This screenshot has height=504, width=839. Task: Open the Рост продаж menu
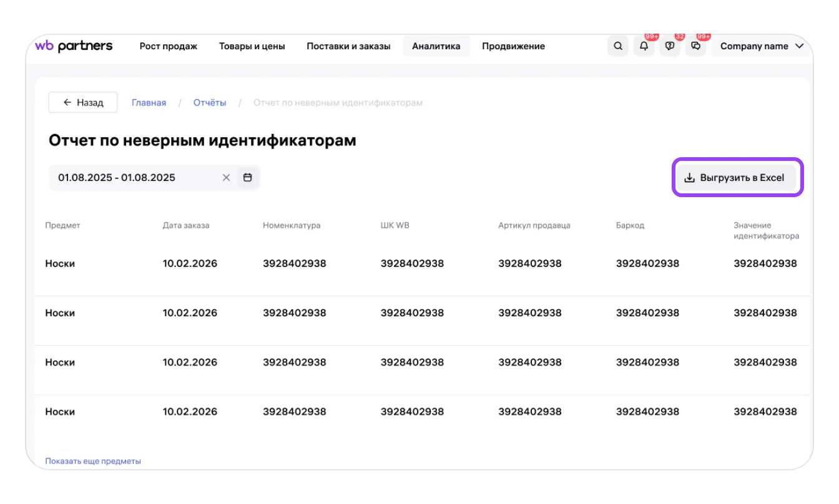tap(168, 46)
